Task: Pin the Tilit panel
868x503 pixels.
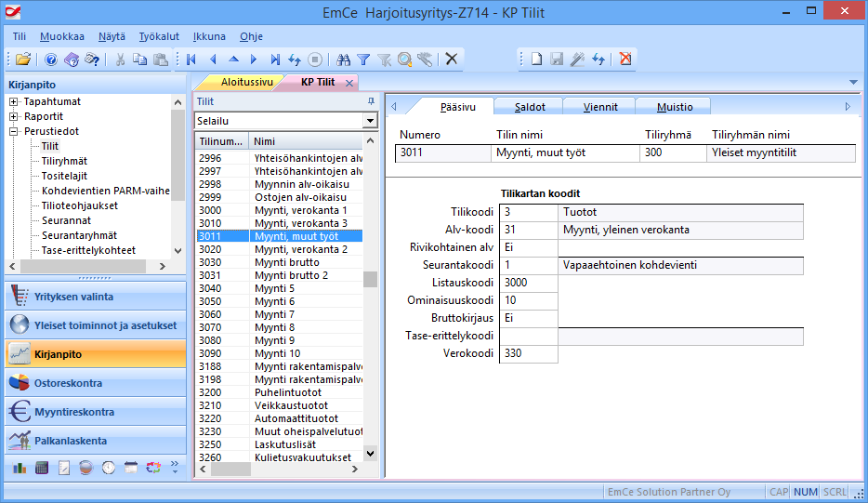Action: click(x=371, y=101)
